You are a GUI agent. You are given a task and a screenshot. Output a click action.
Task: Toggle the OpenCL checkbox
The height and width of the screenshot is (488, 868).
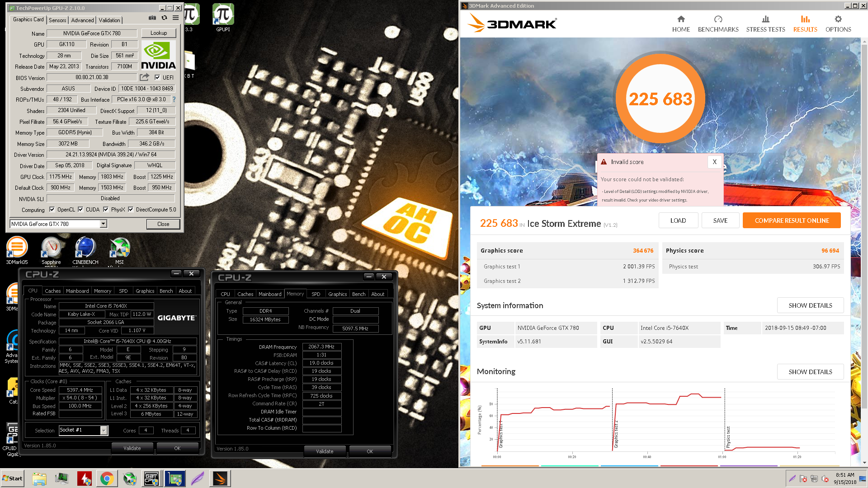coord(52,209)
